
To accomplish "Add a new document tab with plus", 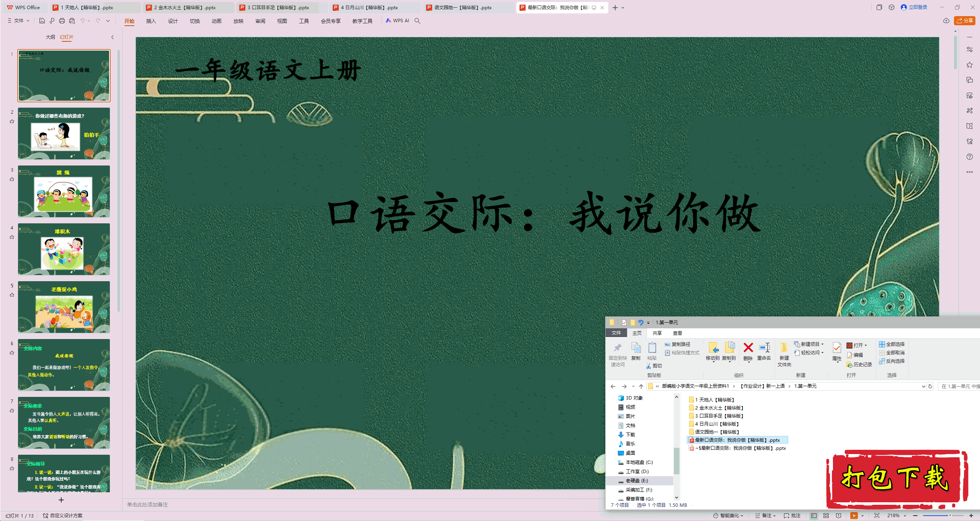I will coord(615,7).
